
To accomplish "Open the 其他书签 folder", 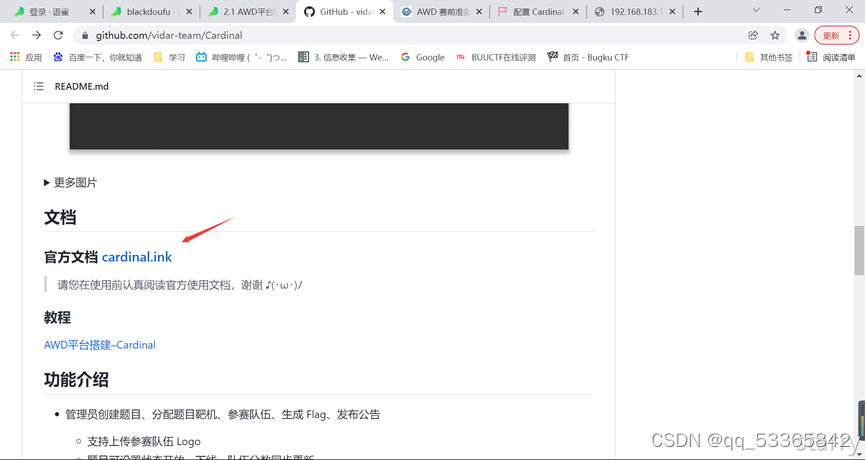I will (768, 57).
